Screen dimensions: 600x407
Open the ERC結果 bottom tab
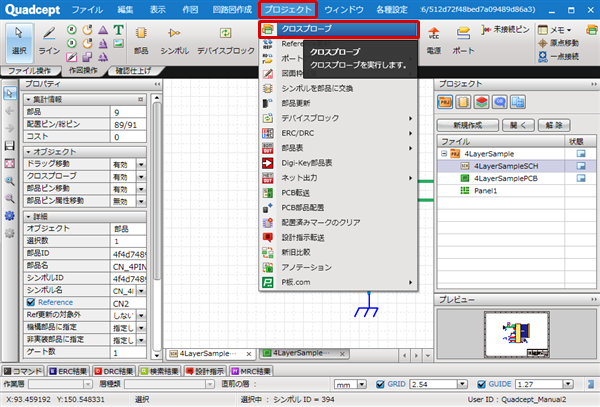(68, 371)
